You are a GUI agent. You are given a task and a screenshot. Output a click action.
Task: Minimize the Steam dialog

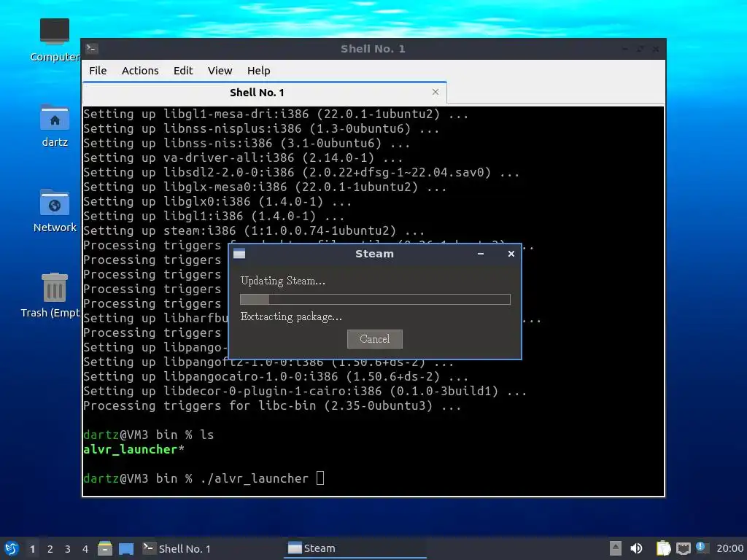(x=481, y=254)
